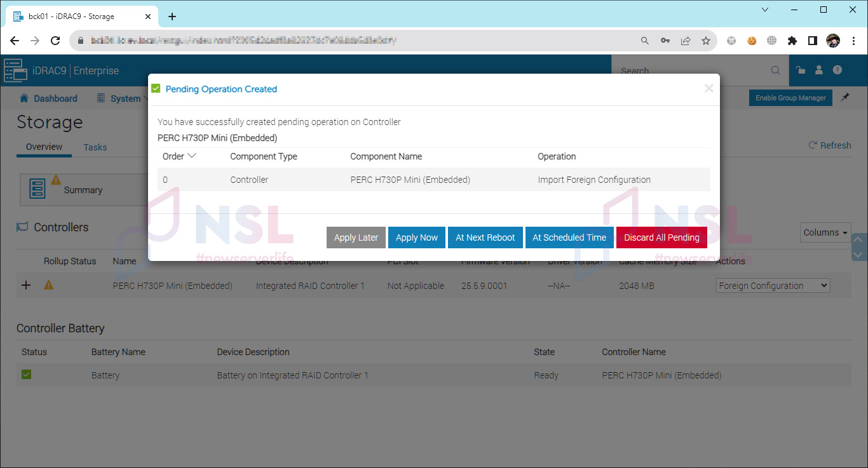Click the Controller component type cell

point(249,180)
